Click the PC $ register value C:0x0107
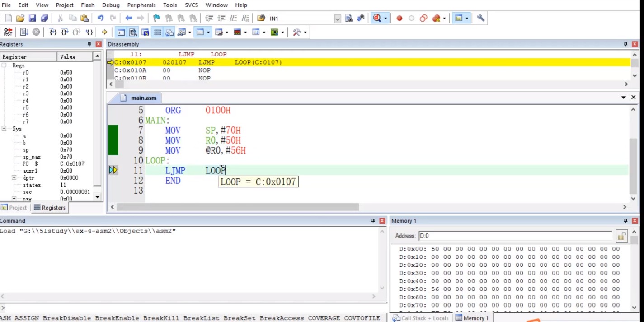 tap(72, 164)
